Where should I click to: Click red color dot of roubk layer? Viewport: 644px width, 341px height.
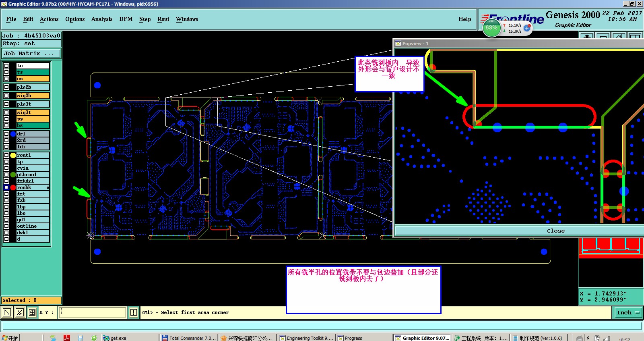[13, 187]
